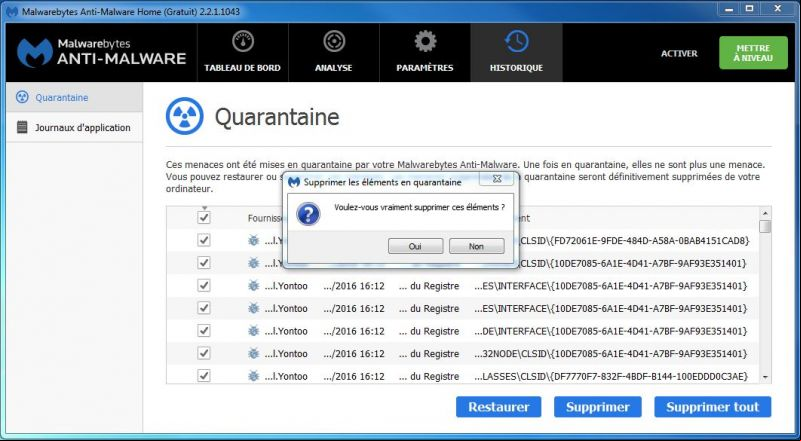Viewport: 801px width, 441px height.
Task: Click the blue question mark dialog icon
Action: pos(308,214)
